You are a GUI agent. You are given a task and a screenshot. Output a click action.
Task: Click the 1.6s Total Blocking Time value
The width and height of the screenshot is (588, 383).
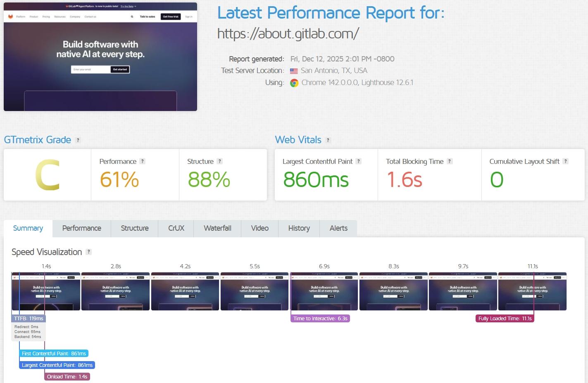point(404,180)
